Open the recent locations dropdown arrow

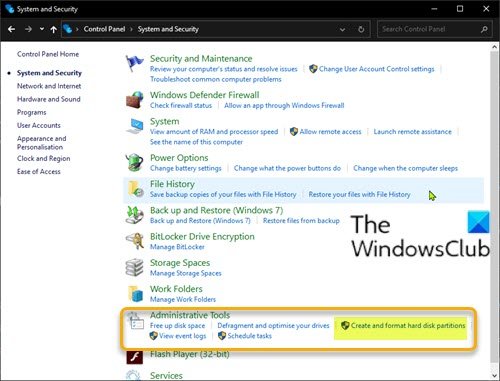point(42,29)
